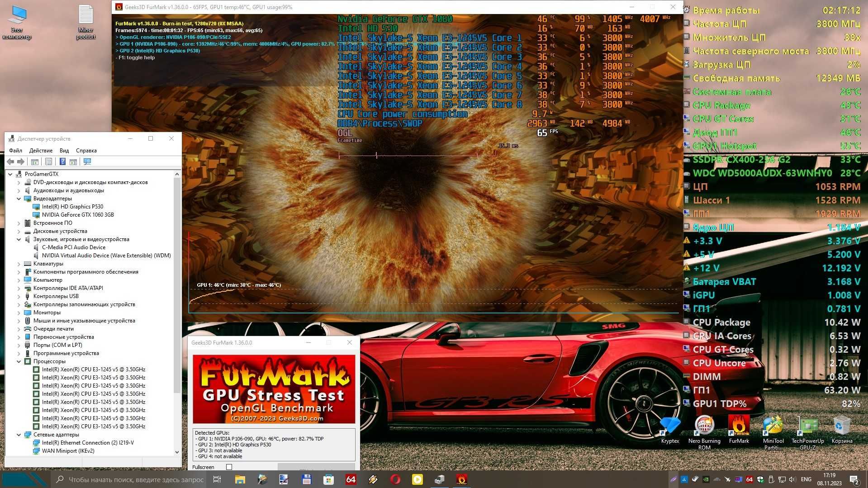Expand the Дисковые устройства node
This screenshot has height=488, width=868.
click(x=19, y=231)
